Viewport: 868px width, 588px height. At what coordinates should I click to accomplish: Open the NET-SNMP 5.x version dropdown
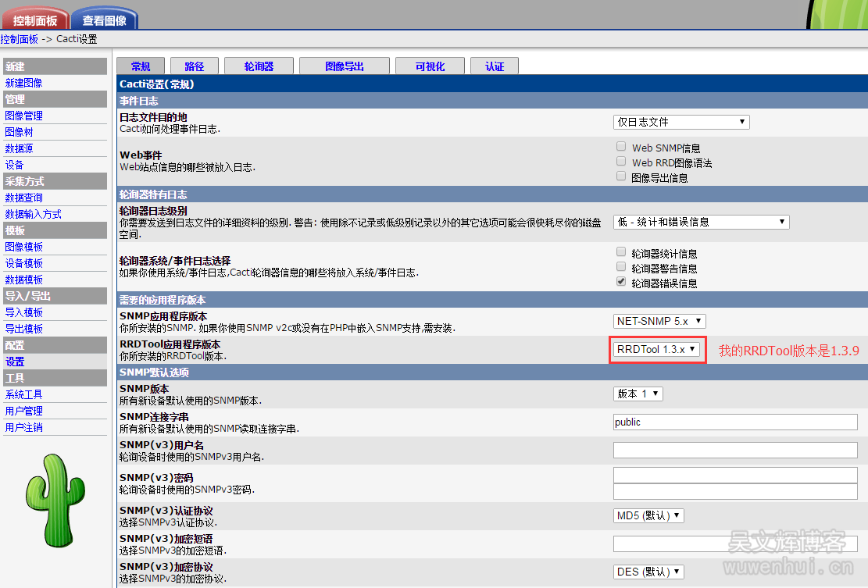pos(659,321)
